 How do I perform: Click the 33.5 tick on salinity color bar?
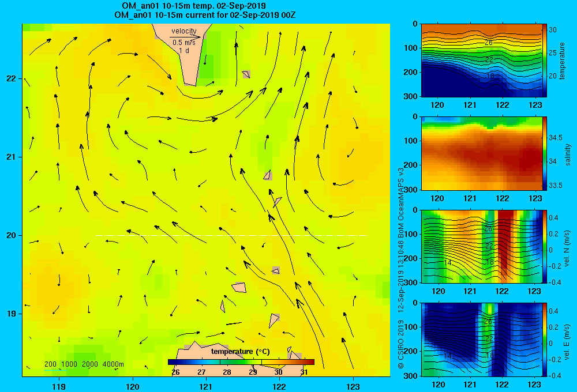(555, 186)
